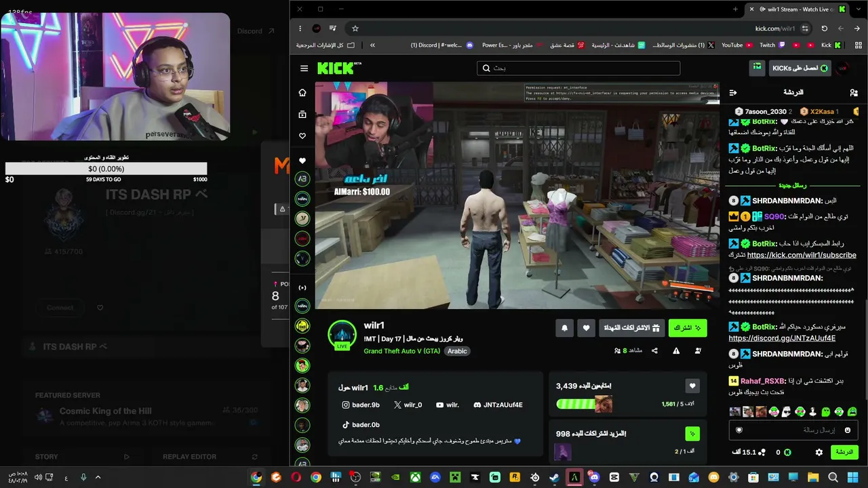
Task: Click the Home icon in Kick sidebar
Action: [x=302, y=93]
